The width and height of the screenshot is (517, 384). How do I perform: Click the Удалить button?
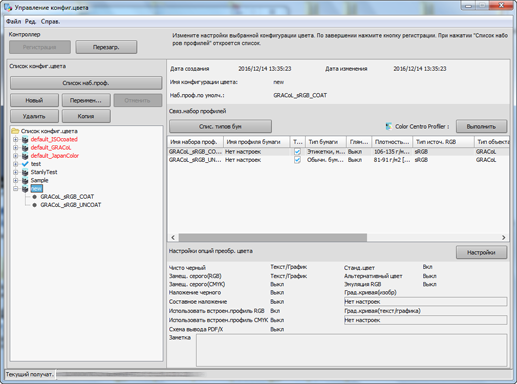pos(34,116)
